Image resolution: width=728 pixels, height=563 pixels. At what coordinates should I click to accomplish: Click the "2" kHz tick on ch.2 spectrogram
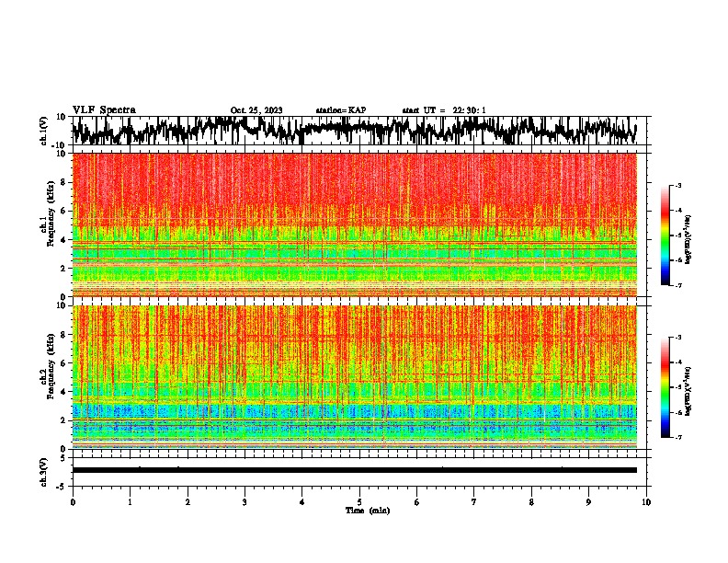63,420
